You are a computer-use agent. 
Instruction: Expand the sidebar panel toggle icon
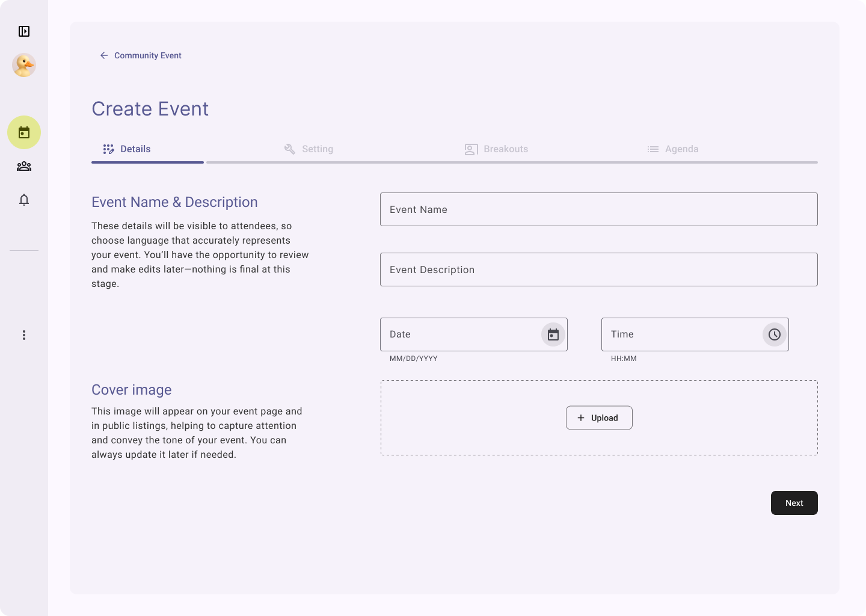24,31
